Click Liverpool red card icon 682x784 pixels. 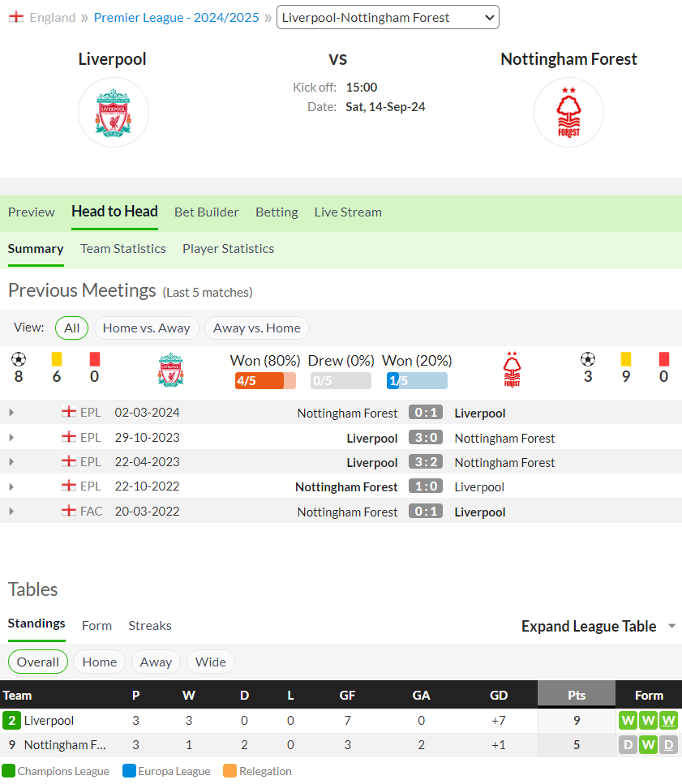(95, 359)
